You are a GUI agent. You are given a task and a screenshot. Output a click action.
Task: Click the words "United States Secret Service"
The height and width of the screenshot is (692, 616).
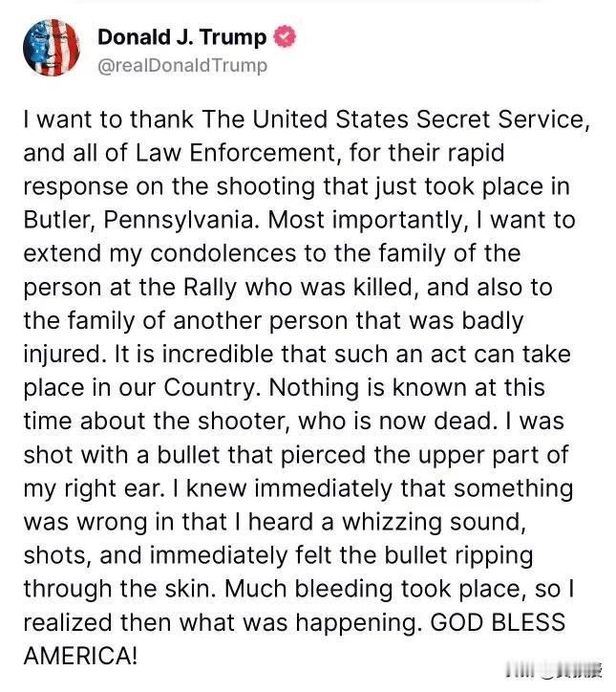coord(419,119)
